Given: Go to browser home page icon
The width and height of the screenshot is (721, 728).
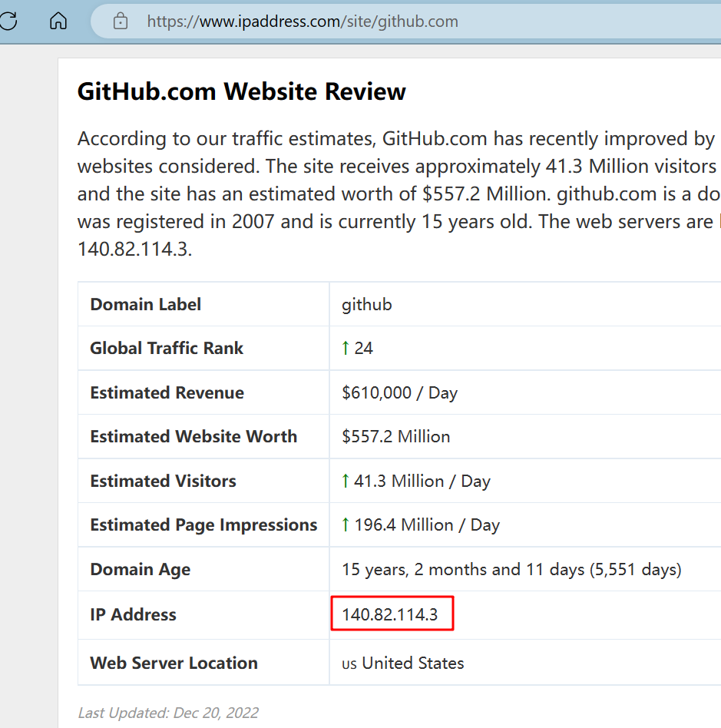Looking at the screenshot, I should 58,21.
